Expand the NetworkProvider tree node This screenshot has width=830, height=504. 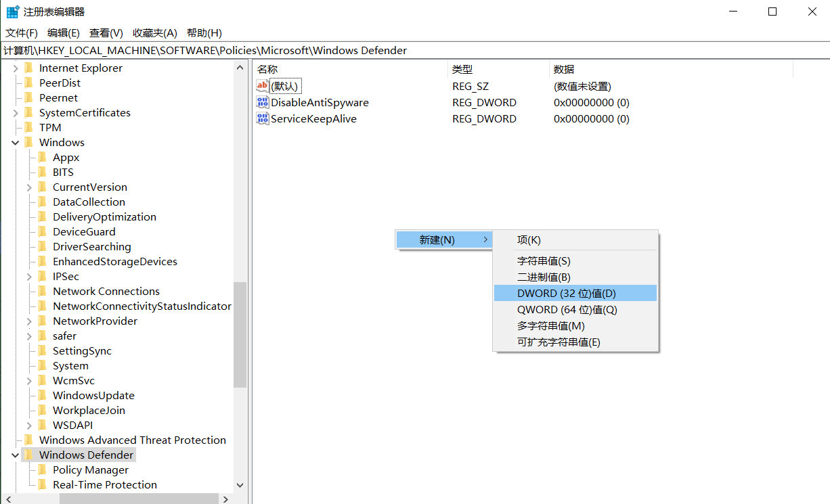(x=28, y=321)
